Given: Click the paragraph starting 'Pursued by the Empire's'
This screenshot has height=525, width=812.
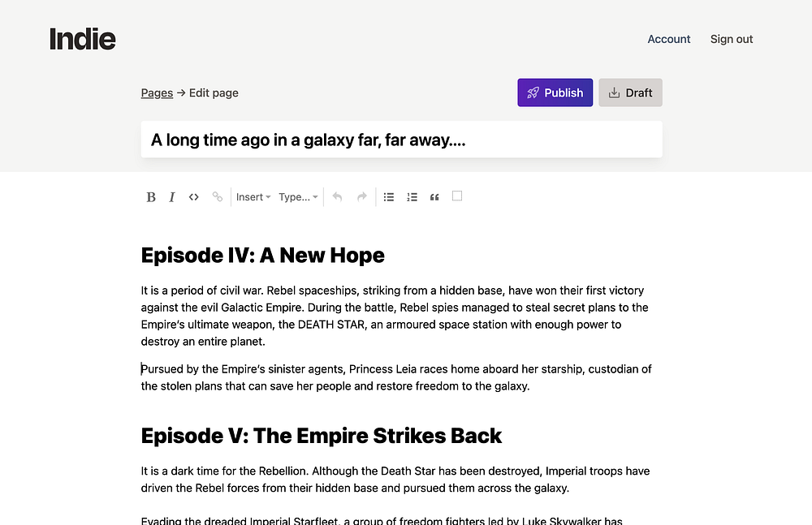Looking at the screenshot, I should click(396, 377).
